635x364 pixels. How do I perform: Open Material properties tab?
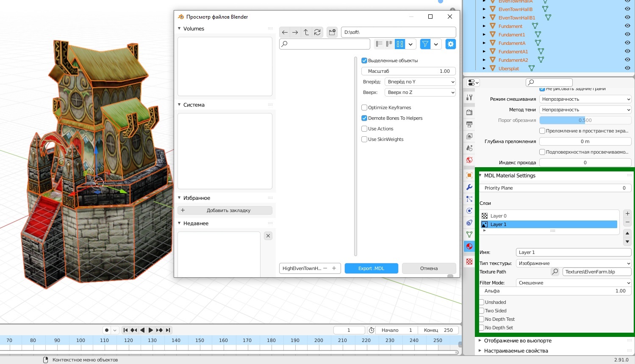point(469,246)
